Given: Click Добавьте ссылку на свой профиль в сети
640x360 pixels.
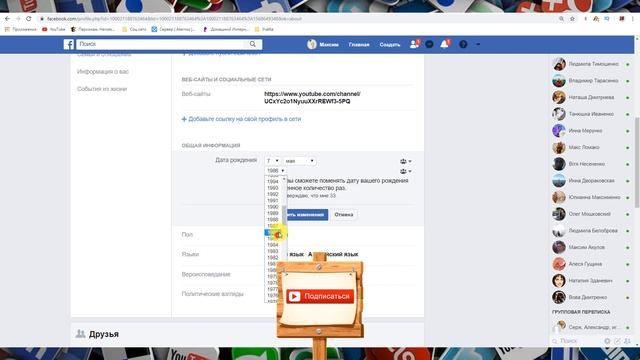Looking at the screenshot, I should pyautogui.click(x=241, y=119).
